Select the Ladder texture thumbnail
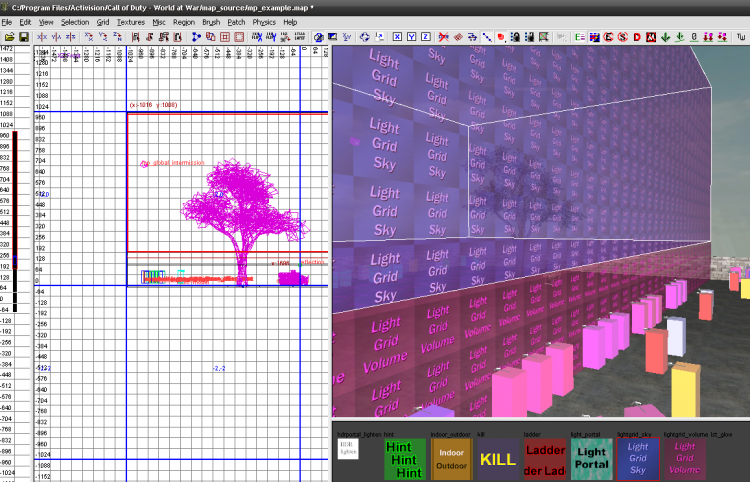This screenshot has height=482, width=750. pyautogui.click(x=545, y=459)
